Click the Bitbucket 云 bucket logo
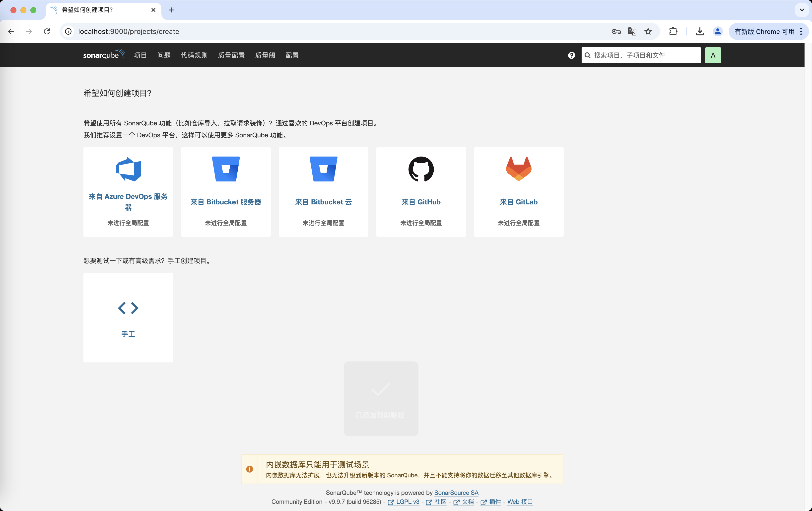The image size is (812, 511). [x=323, y=169]
